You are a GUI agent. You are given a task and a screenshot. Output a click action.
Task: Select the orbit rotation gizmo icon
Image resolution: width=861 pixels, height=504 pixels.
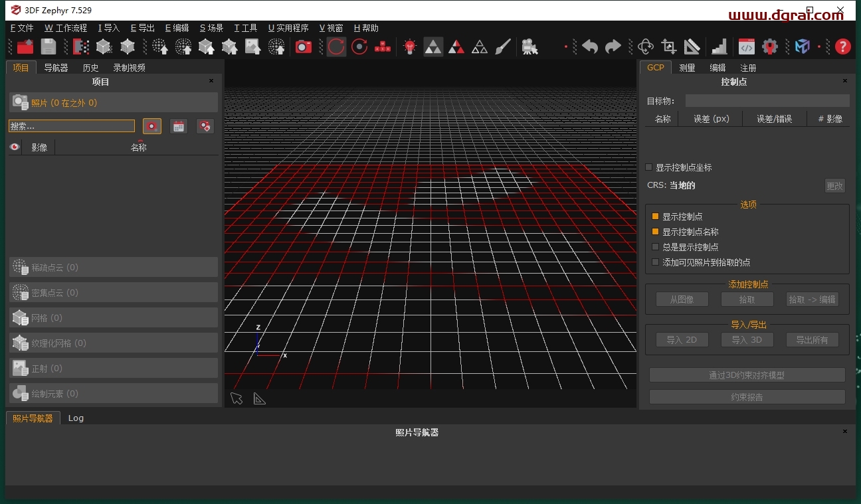[645, 46]
